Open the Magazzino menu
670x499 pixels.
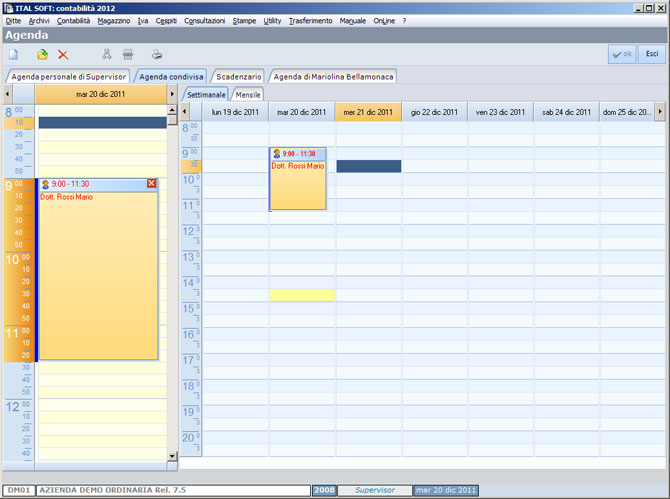pos(113,20)
